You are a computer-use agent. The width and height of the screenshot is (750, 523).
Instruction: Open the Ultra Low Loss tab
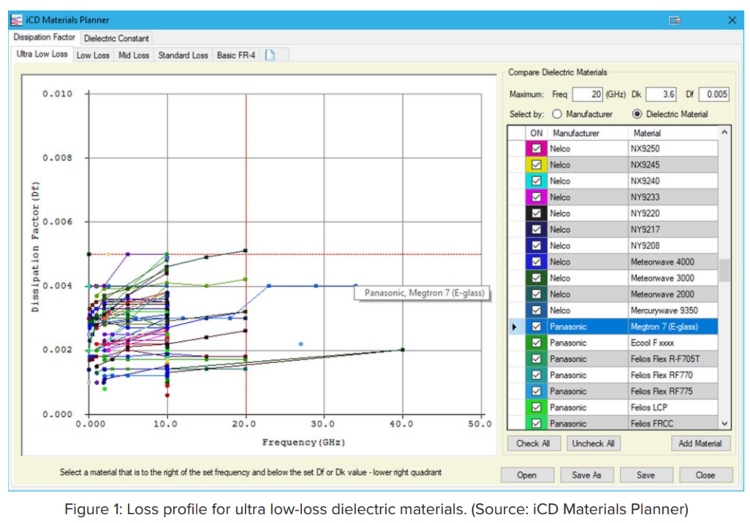pos(42,54)
